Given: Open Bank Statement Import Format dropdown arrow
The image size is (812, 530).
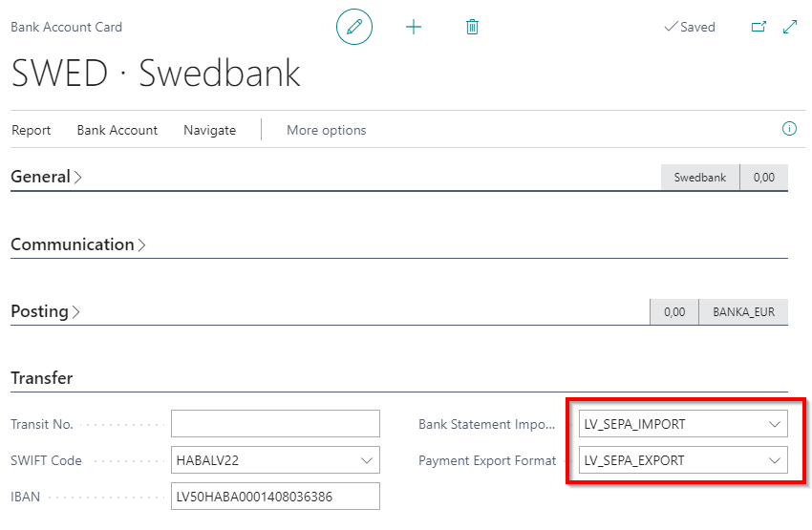Looking at the screenshot, I should pos(774,424).
